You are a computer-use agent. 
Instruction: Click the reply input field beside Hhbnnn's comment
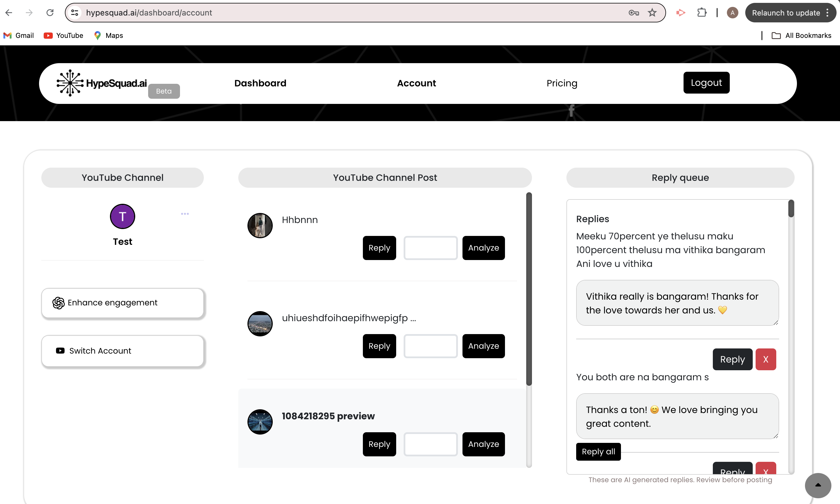pos(430,248)
